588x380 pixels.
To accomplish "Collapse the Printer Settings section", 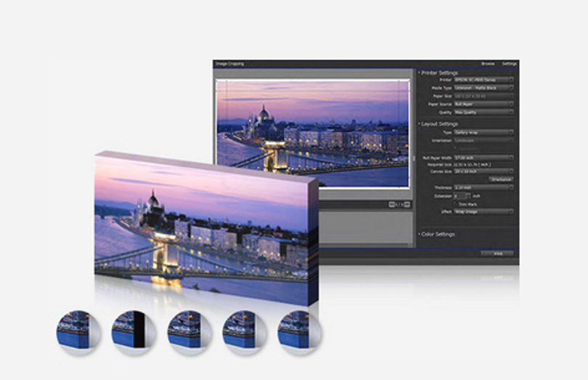I will [438, 73].
